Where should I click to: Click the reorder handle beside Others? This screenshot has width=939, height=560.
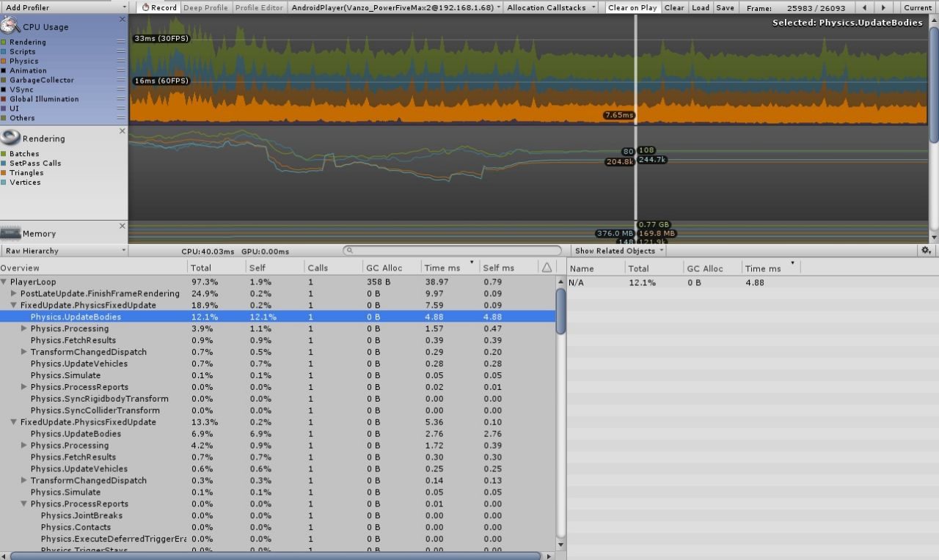click(x=120, y=118)
